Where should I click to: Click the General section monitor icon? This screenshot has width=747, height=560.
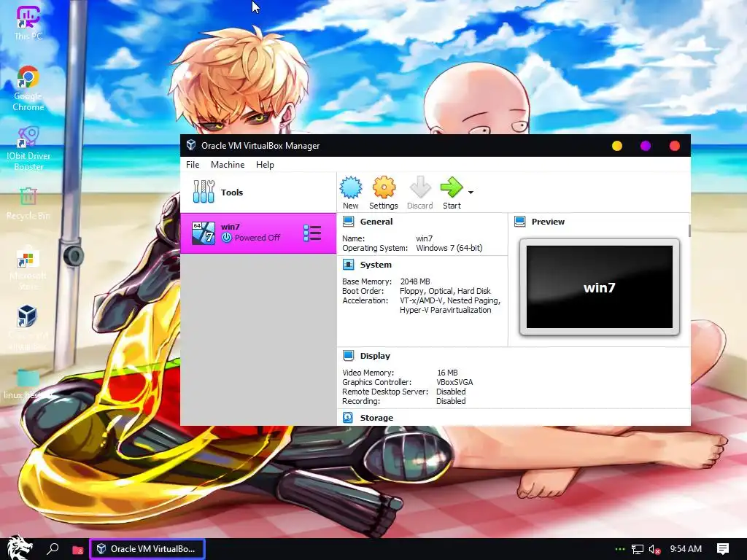[x=348, y=222]
